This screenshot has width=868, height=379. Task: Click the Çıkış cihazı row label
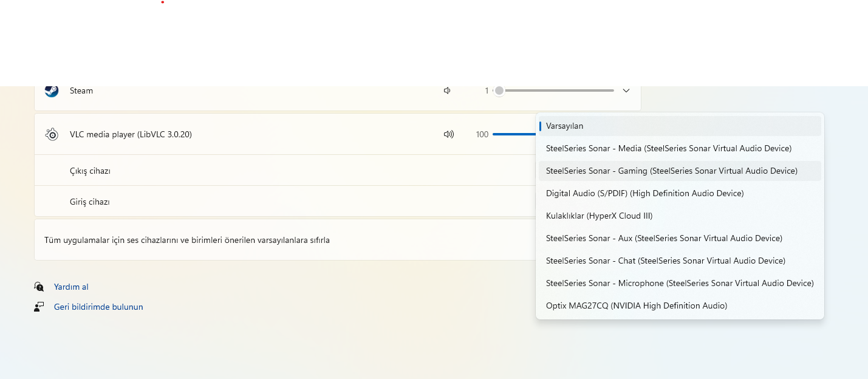tap(90, 171)
